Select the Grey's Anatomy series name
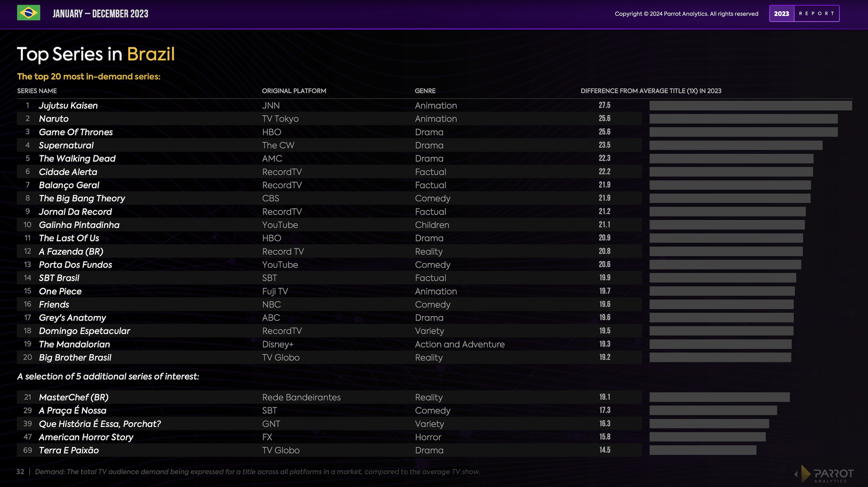The image size is (868, 487). coord(72,318)
